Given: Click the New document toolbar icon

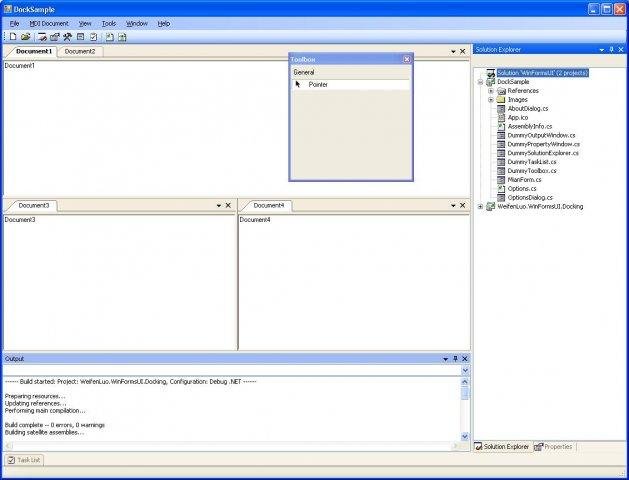Looking at the screenshot, I should [x=13, y=37].
